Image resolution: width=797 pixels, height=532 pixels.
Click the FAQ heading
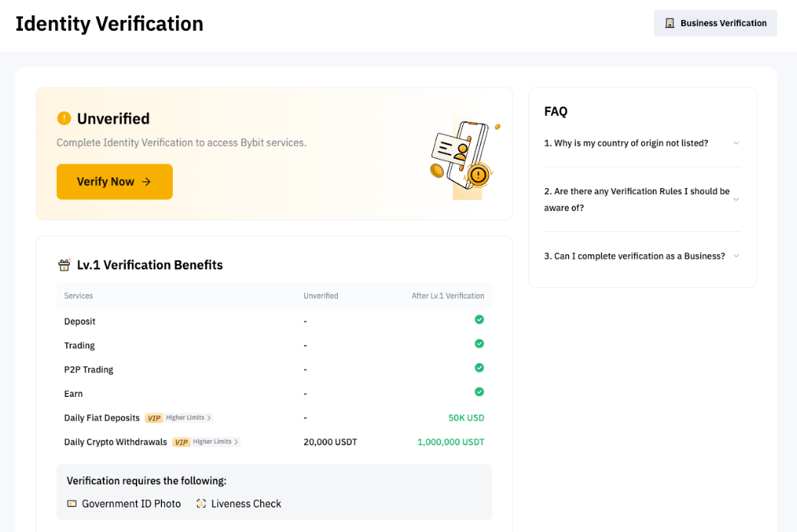[556, 111]
